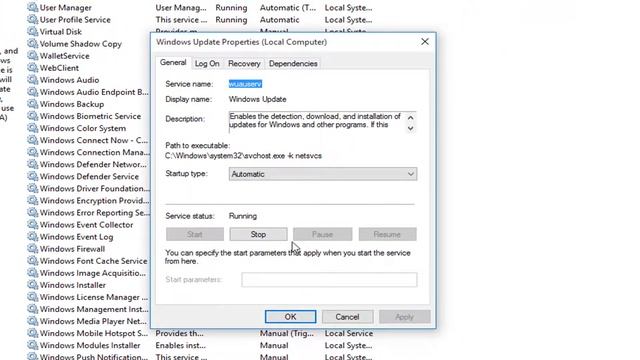
Task: Click the Windows Audio service icon
Action: pos(32,80)
